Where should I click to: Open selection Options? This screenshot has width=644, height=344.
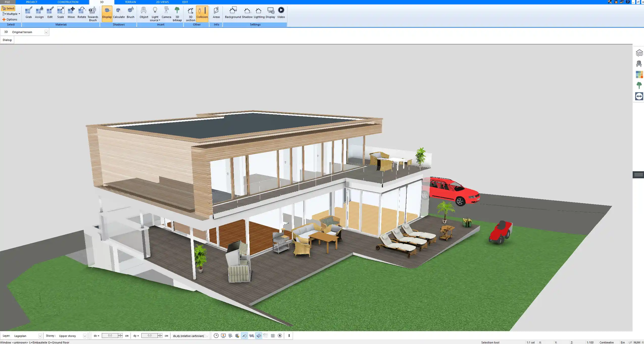point(10,19)
